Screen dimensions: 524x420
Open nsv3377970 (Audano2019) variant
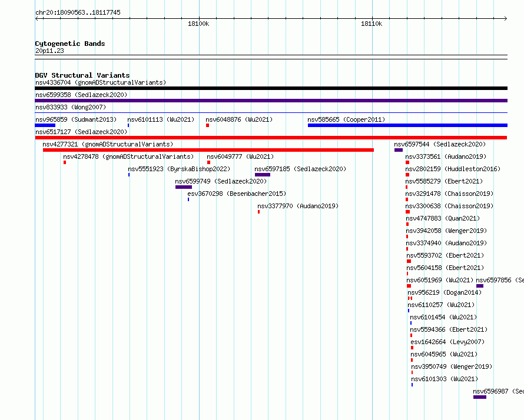[298, 206]
